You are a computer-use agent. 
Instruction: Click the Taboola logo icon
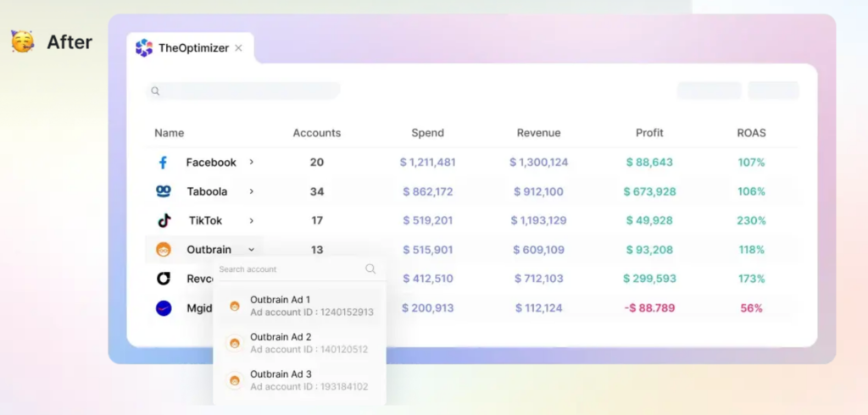(x=164, y=191)
